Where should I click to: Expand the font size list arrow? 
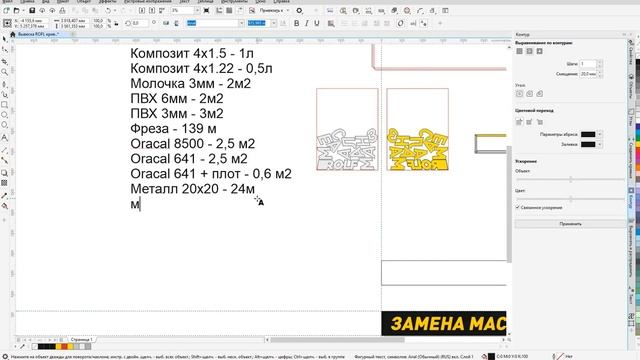pyautogui.click(x=273, y=23)
